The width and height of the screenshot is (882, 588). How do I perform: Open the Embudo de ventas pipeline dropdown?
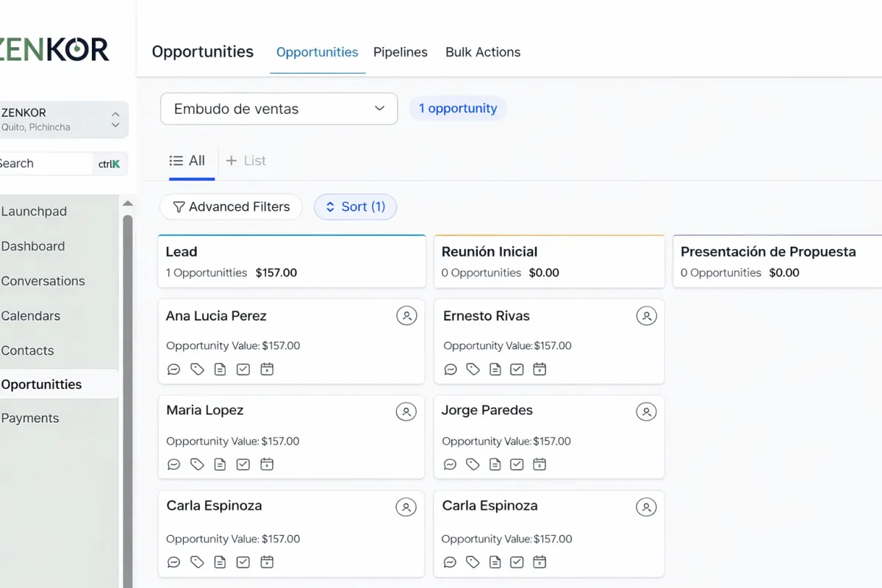click(279, 109)
